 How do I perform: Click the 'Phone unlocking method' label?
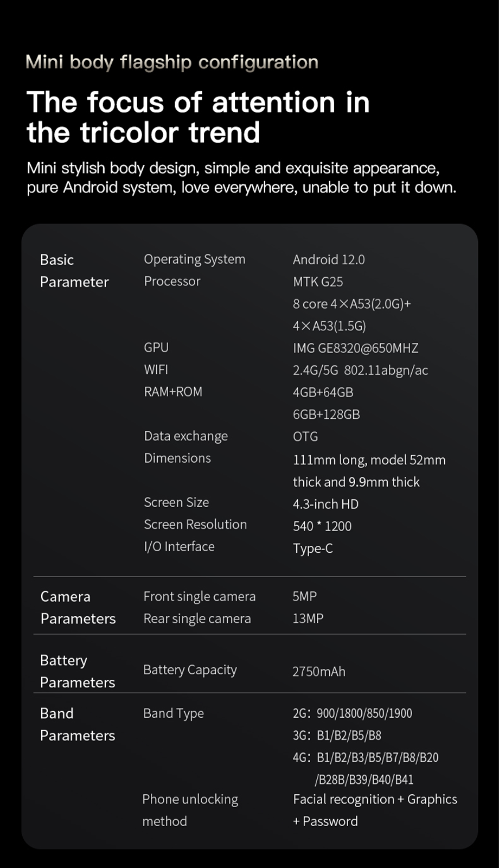[x=190, y=810]
